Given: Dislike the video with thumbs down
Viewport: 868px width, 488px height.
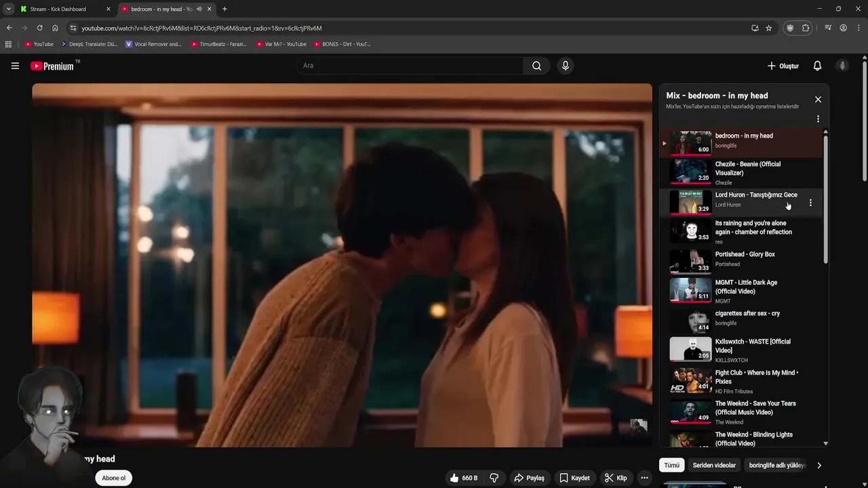Looking at the screenshot, I should click(494, 478).
